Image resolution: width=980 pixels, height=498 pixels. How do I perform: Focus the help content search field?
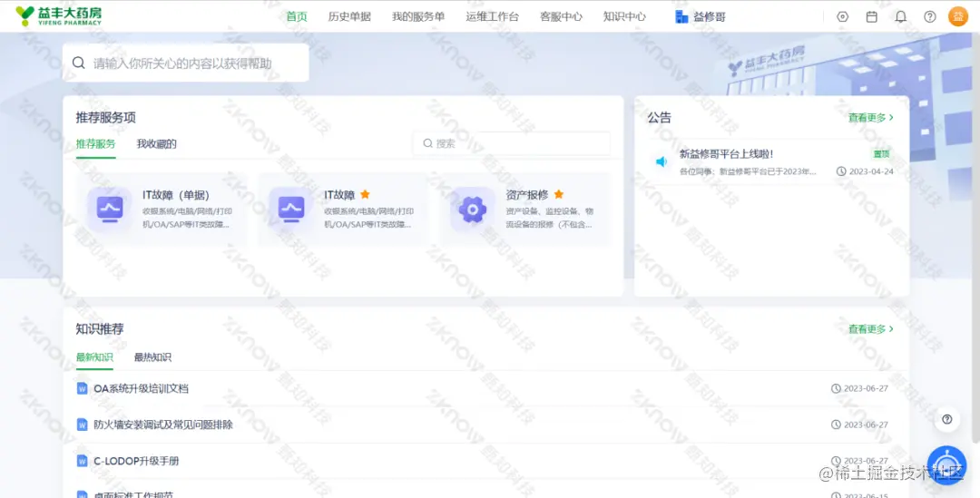[x=186, y=63]
